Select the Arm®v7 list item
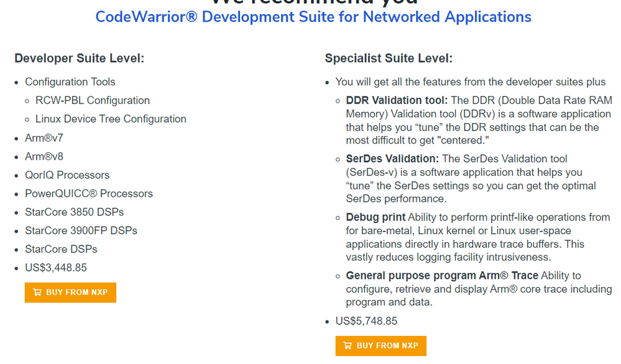The image size is (621, 364). point(44,137)
